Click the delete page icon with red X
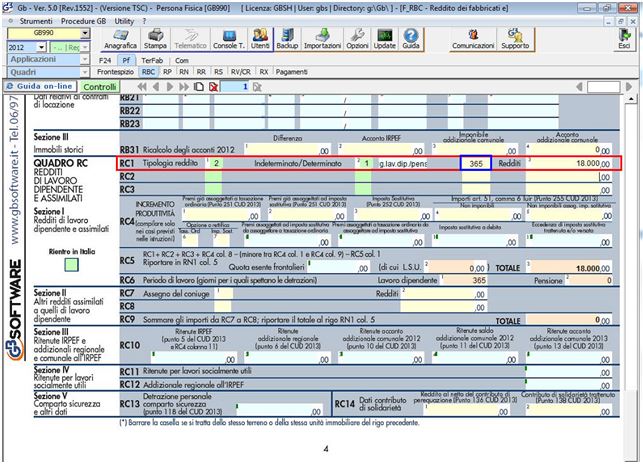Viewport: 643px width, 466px height. coord(213,87)
